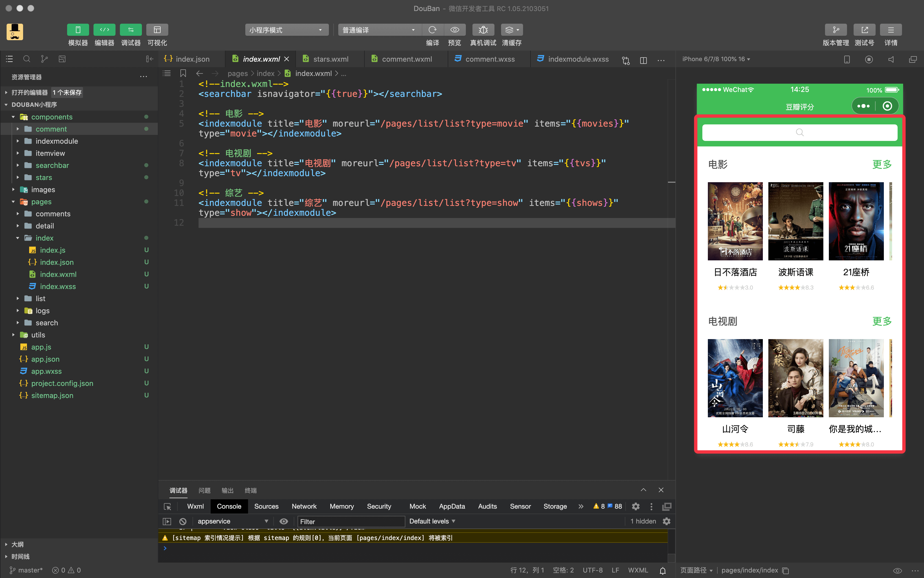
Task: Click the search bar in simulator
Action: click(x=799, y=132)
